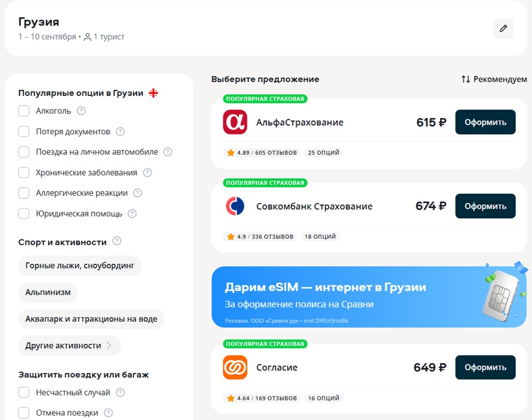Click Популярная страховая badge above Совкомбанк

coord(265,183)
